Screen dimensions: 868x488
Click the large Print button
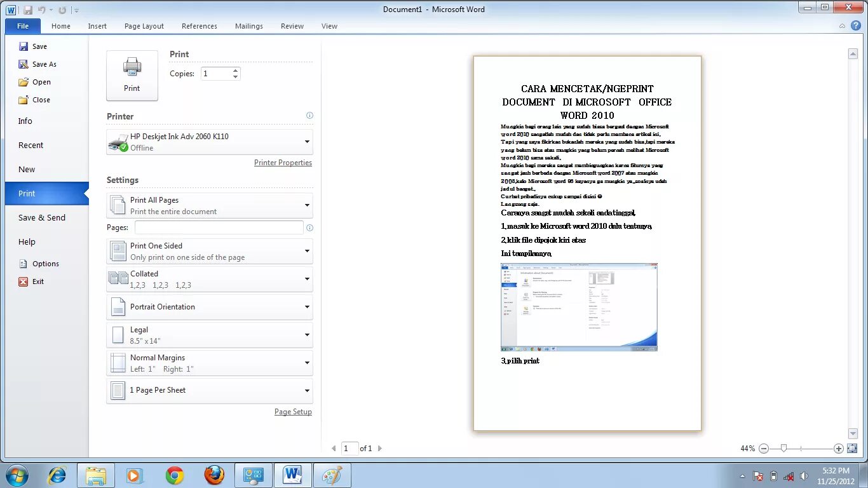pos(132,76)
